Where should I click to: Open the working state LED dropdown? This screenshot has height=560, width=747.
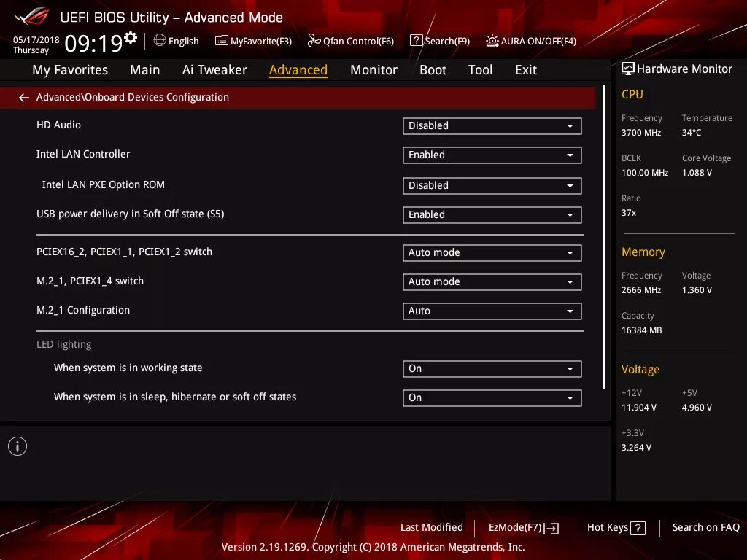[x=492, y=368]
